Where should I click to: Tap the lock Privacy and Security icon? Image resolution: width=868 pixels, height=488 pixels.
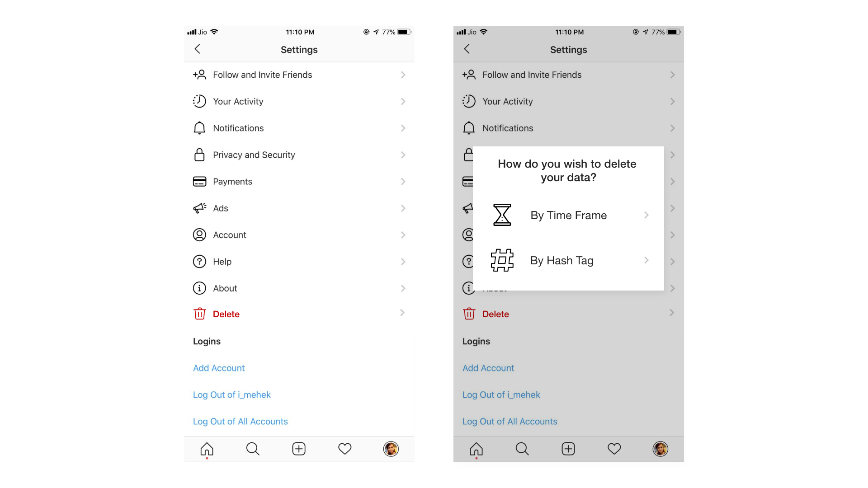tap(199, 155)
